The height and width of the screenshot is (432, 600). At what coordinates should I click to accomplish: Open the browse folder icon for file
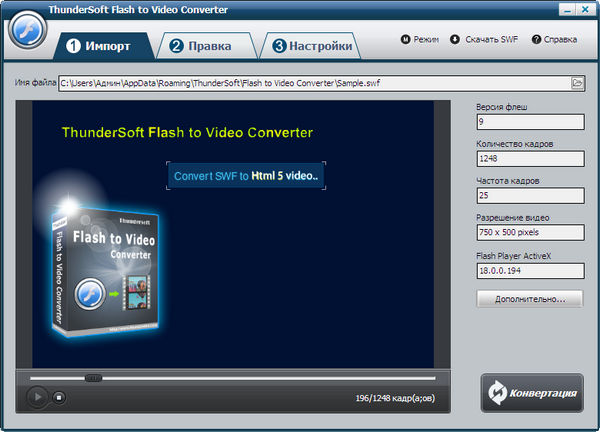(x=577, y=83)
